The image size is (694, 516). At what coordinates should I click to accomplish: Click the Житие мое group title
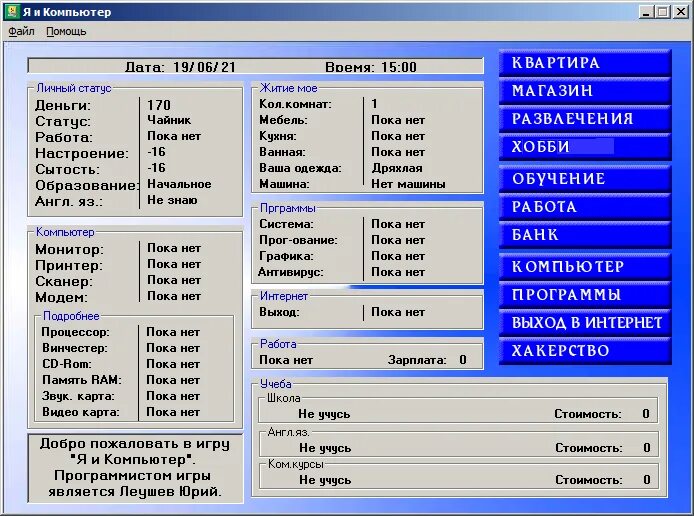click(289, 88)
